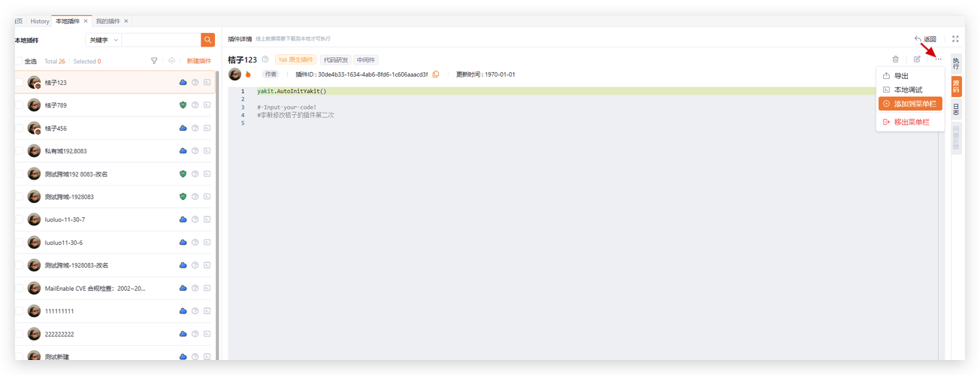Click the upload cloud icon beside 新建插件

pos(171,61)
